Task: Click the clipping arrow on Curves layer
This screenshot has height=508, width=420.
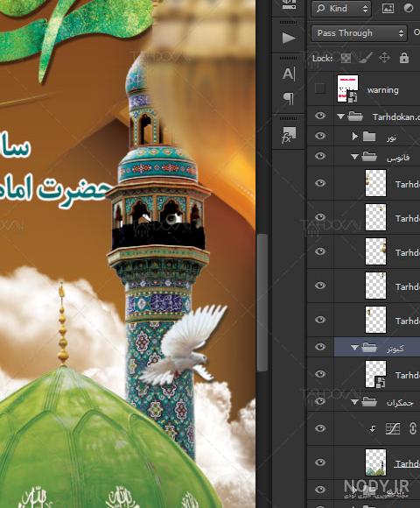Action: pyautogui.click(x=373, y=429)
